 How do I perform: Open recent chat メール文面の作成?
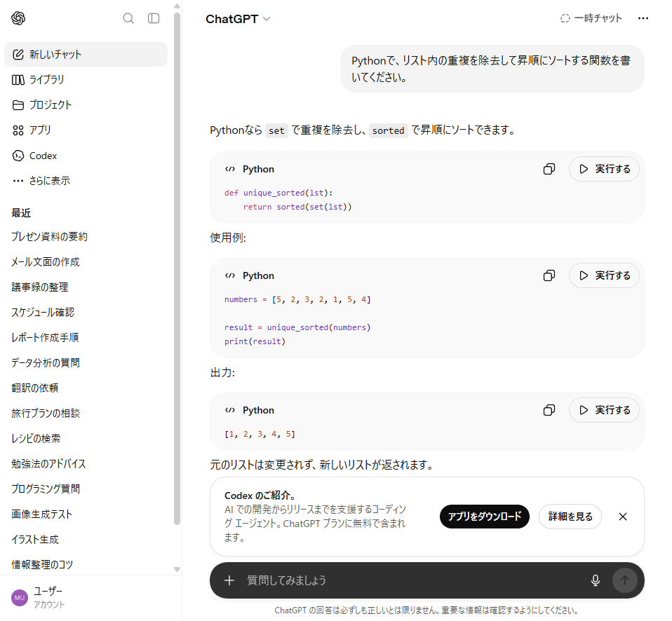(86, 262)
